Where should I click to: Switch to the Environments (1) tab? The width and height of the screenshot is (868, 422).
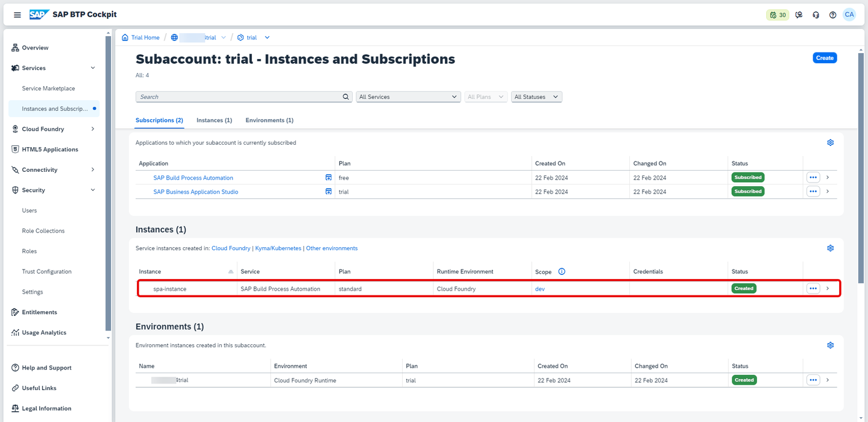pos(269,120)
